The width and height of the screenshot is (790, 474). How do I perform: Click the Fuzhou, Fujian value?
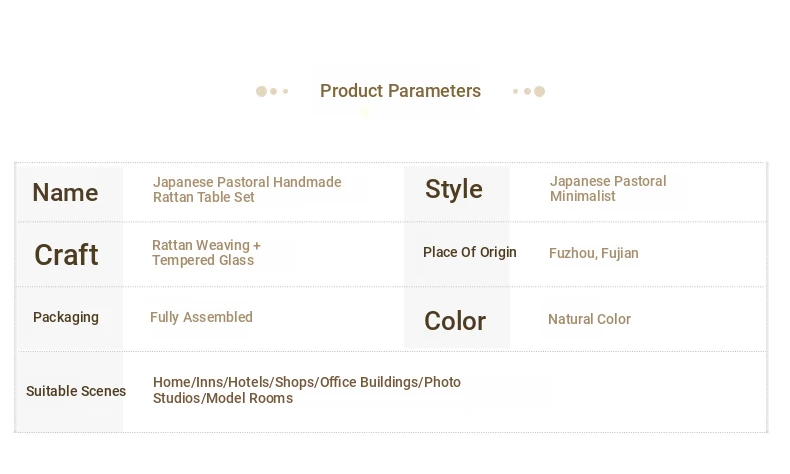coord(594,253)
